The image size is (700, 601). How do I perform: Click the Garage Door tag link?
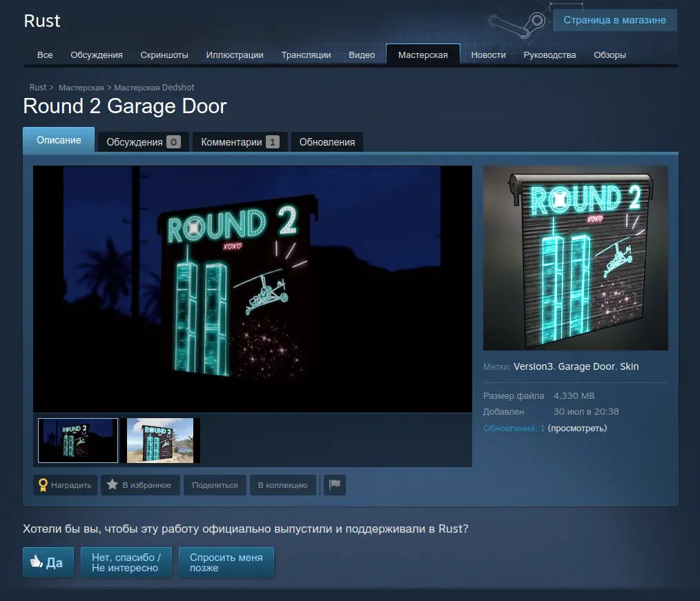tap(586, 366)
